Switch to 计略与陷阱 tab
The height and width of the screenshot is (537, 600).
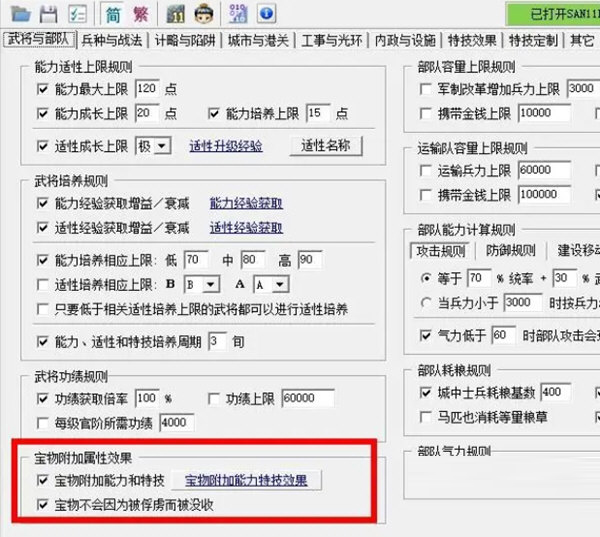click(185, 40)
